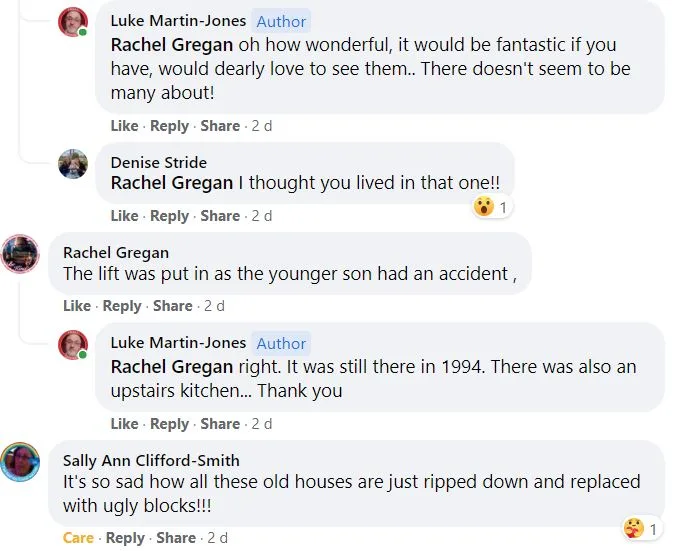Open Rachel Gregan's avatar thumbnail

[x=20, y=254]
